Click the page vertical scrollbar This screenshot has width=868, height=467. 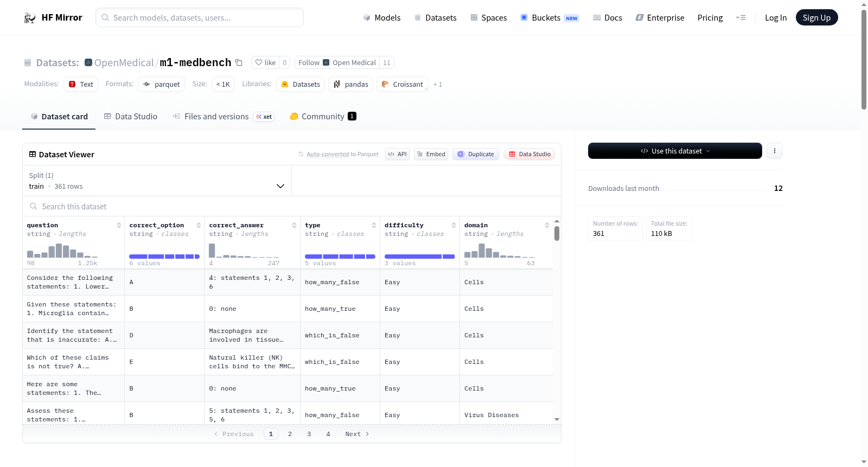coord(864,60)
